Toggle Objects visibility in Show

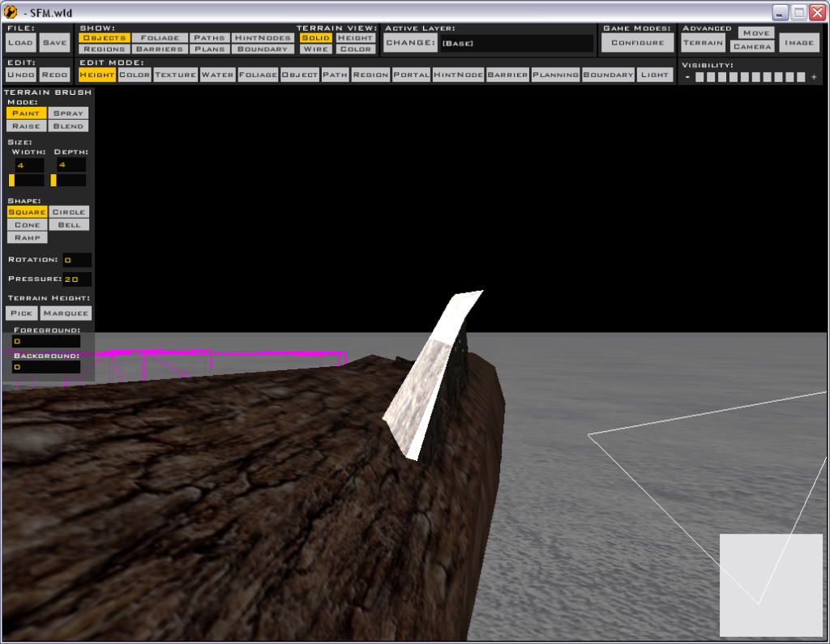pyautogui.click(x=105, y=38)
